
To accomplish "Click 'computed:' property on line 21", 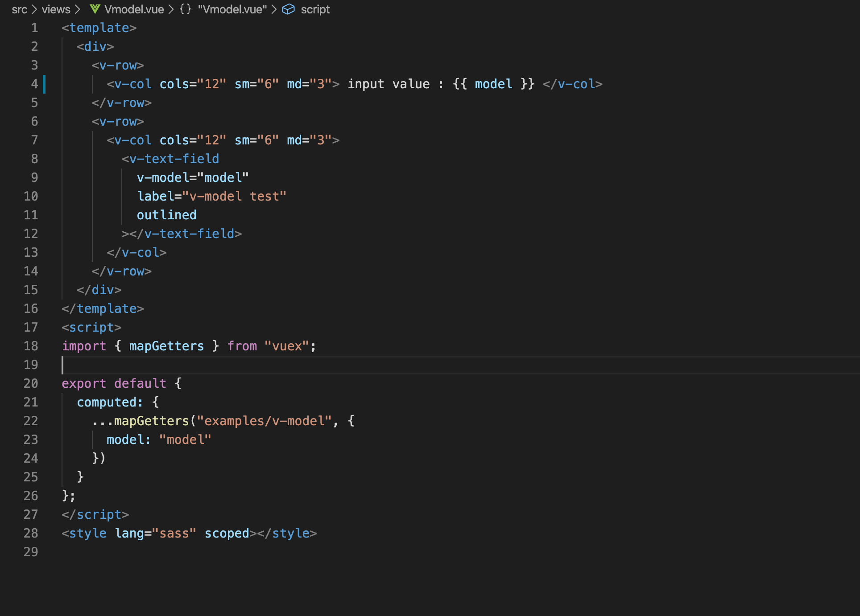I will (x=110, y=402).
